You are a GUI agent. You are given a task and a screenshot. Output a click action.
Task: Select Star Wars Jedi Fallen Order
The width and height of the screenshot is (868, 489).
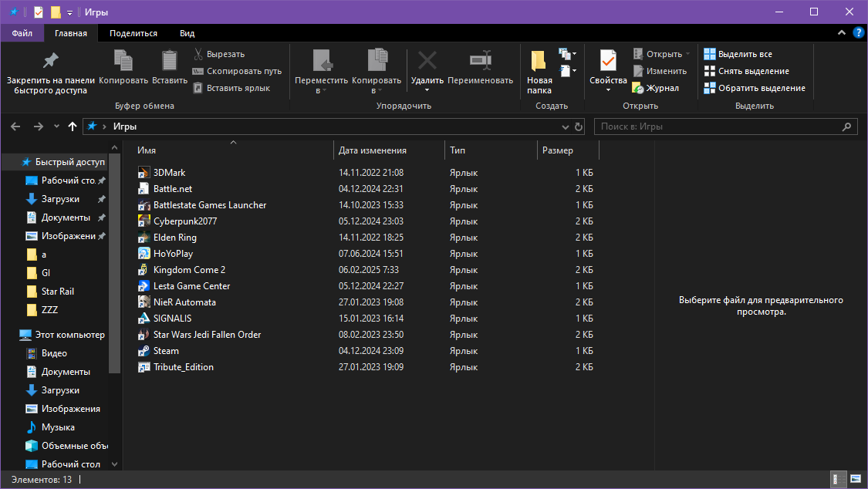(x=207, y=335)
